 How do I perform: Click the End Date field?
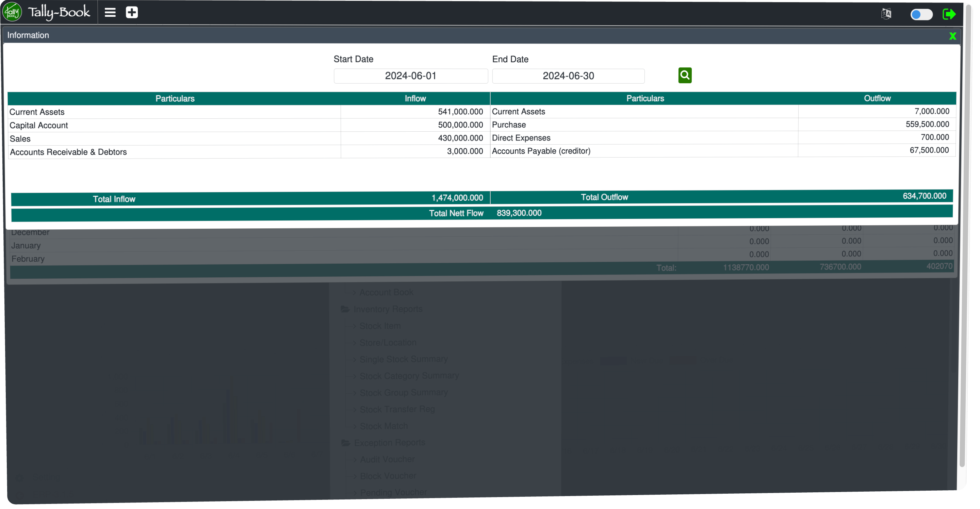[568, 76]
